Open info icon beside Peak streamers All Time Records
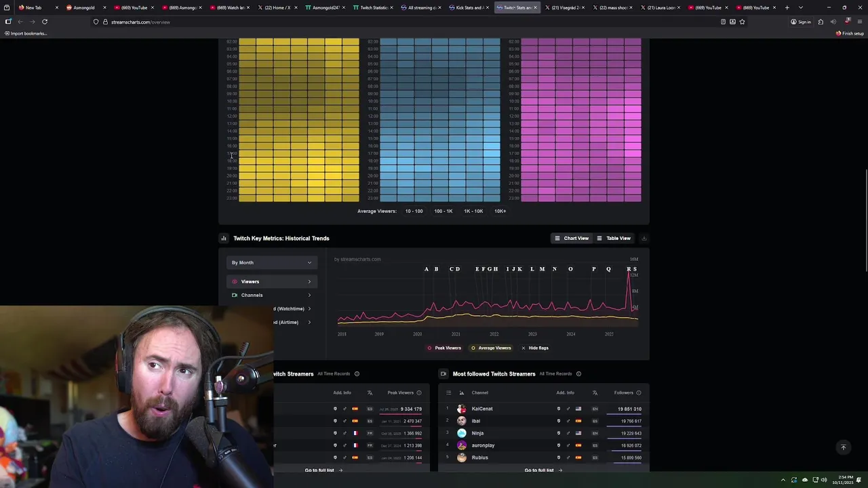The height and width of the screenshot is (488, 868). click(357, 374)
